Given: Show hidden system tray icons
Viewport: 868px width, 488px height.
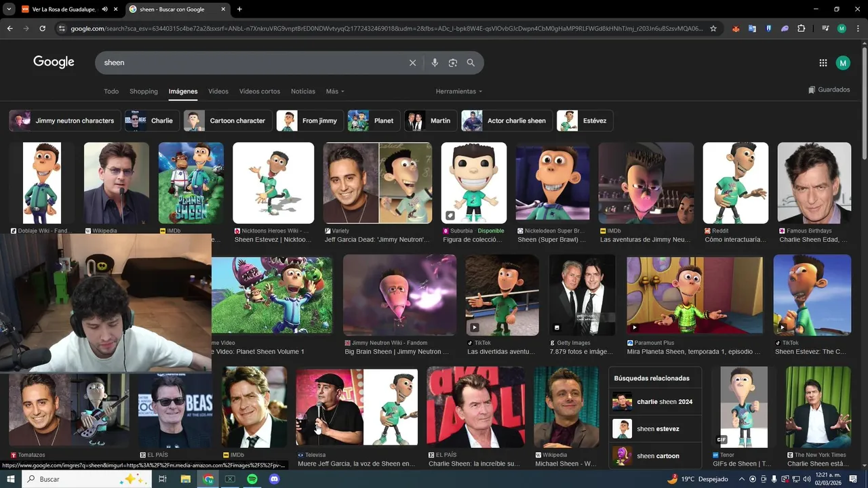Looking at the screenshot, I should [741, 479].
